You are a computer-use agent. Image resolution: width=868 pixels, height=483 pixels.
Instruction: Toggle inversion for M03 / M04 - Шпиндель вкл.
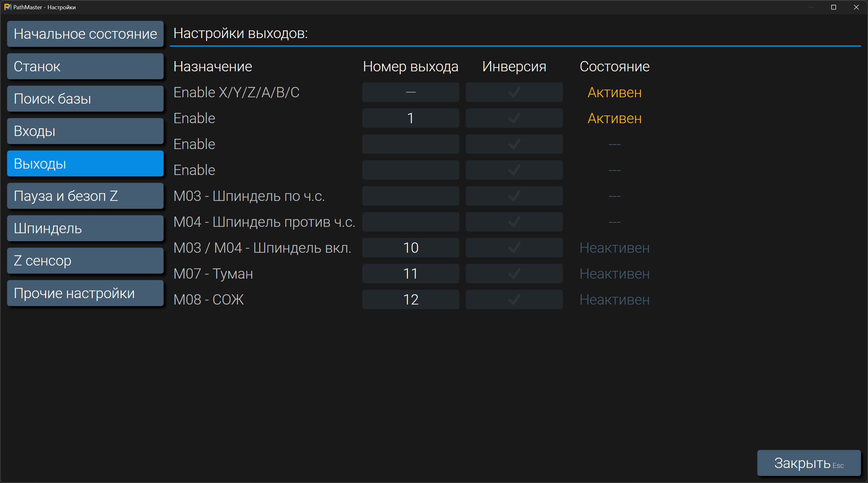[514, 248]
